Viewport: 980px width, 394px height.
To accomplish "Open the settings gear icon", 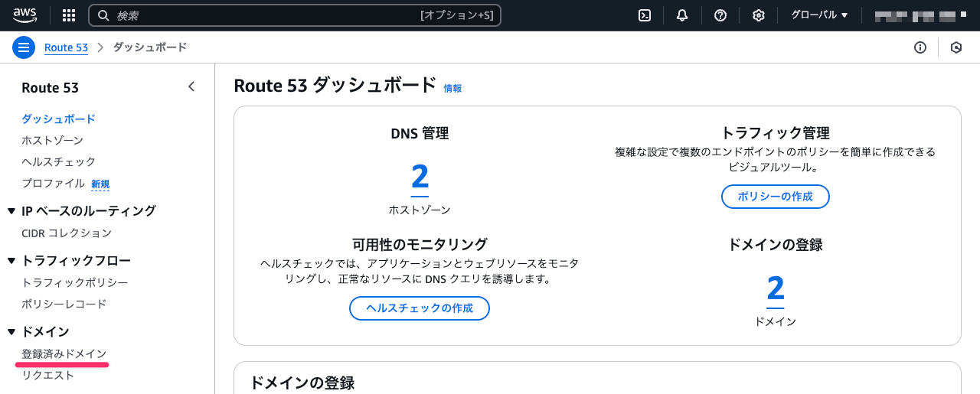I will [x=759, y=15].
